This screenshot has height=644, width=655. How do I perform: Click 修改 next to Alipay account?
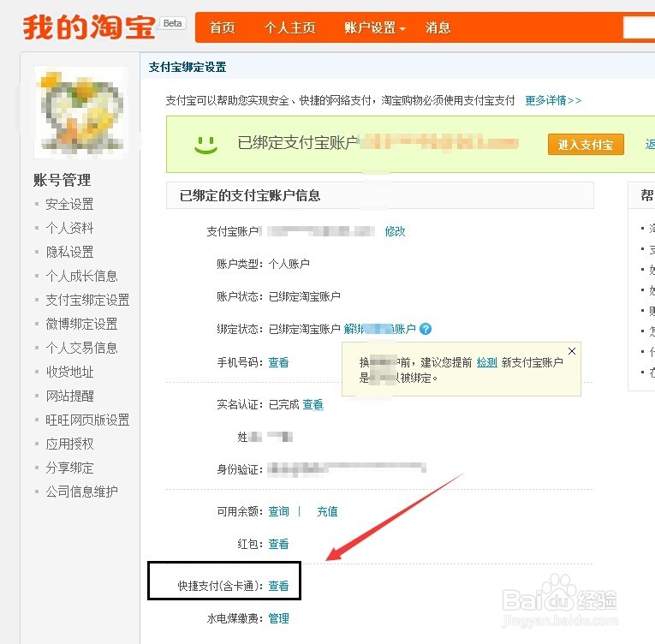pos(395,231)
